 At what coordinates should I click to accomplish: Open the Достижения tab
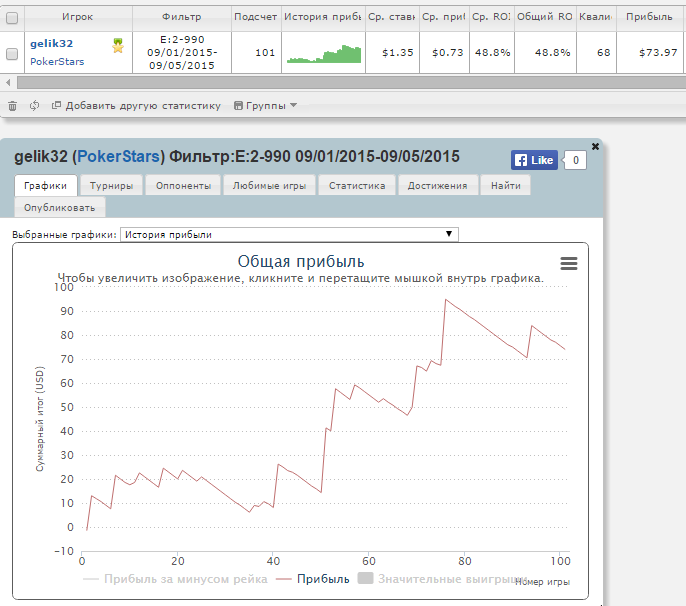438,186
